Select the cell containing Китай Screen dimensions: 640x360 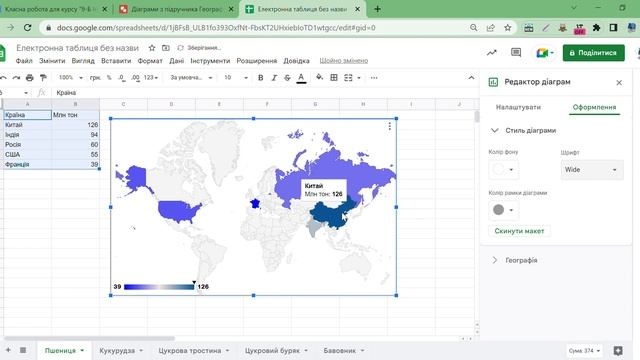coord(27,125)
